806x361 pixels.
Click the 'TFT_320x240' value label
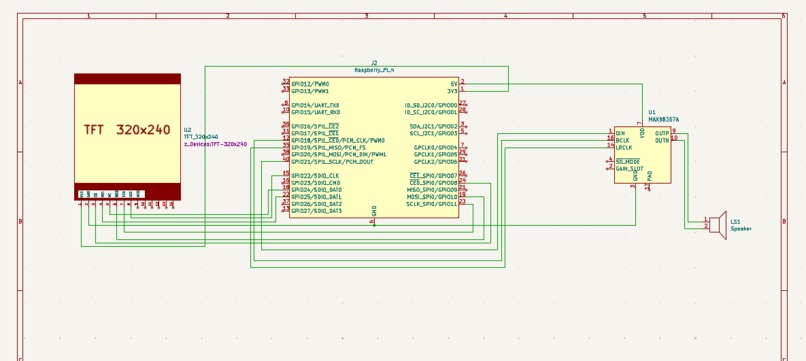point(201,137)
